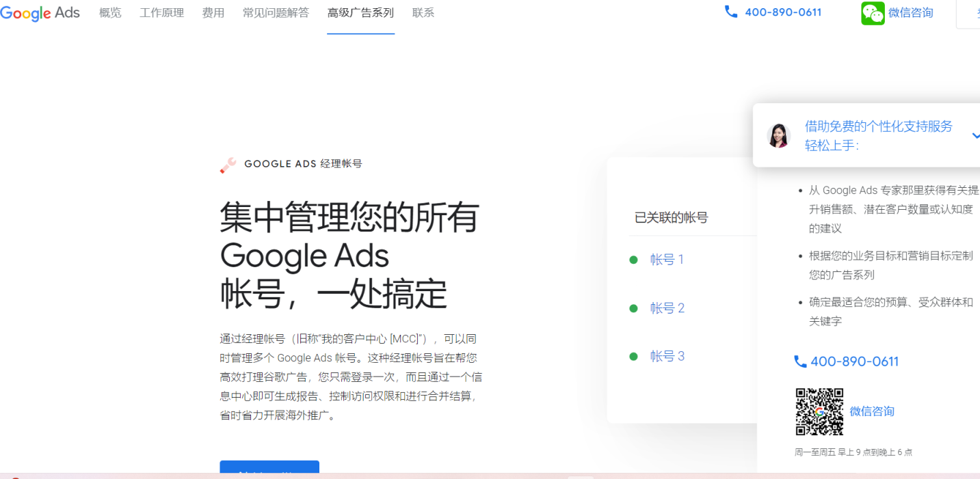Click the phone icon beside the header number
Image resolution: width=980 pixels, height=479 pixels.
730,11
